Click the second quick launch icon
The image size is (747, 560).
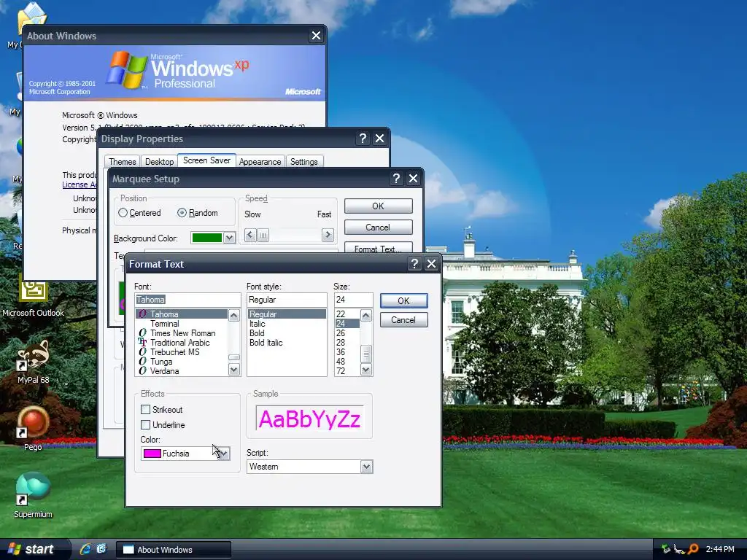point(101,549)
